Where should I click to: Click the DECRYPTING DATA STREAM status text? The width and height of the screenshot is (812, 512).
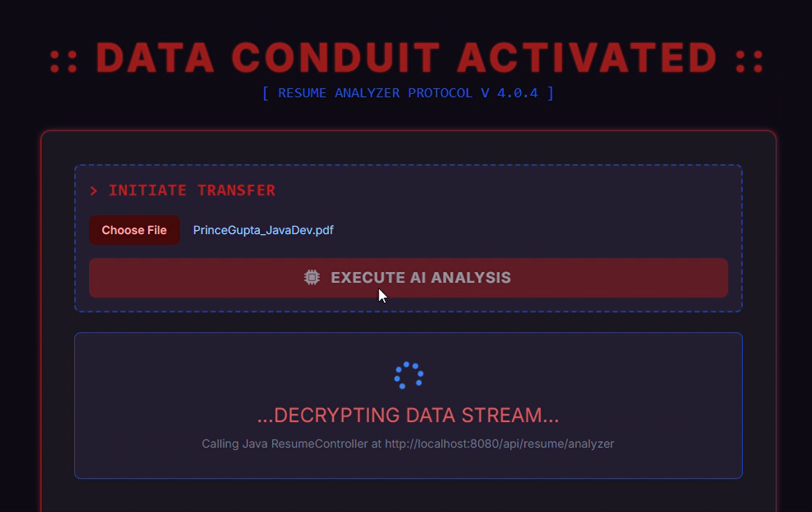click(408, 415)
